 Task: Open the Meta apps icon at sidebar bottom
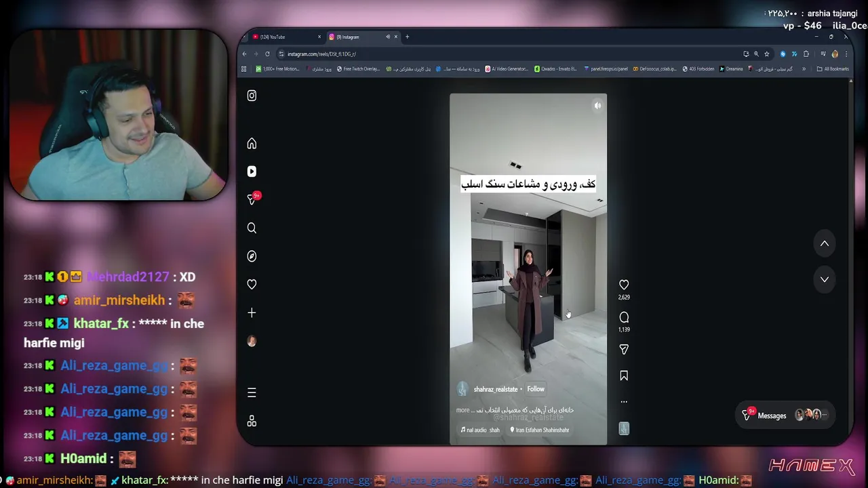click(x=252, y=421)
